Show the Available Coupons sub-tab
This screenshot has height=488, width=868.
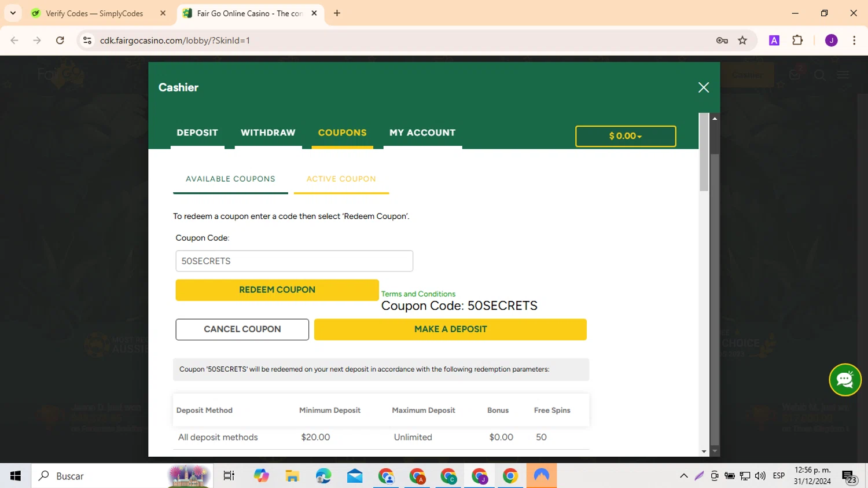pyautogui.click(x=230, y=179)
